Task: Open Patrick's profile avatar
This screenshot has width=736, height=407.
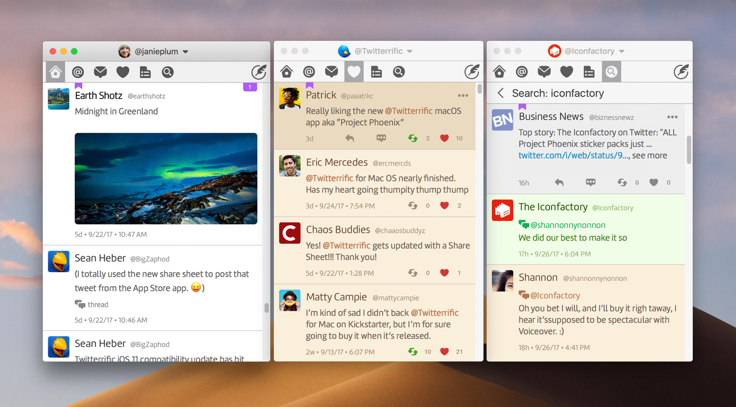Action: 290,99
